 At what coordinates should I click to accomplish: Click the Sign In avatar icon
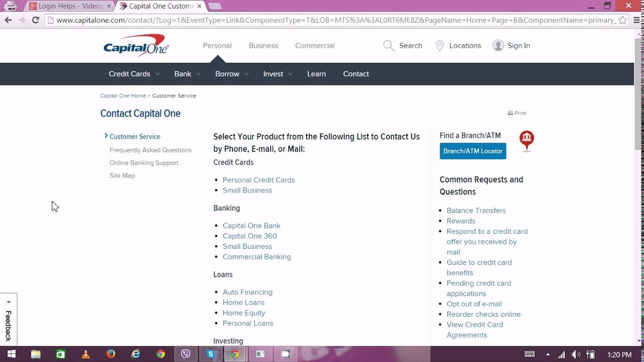[x=498, y=45]
